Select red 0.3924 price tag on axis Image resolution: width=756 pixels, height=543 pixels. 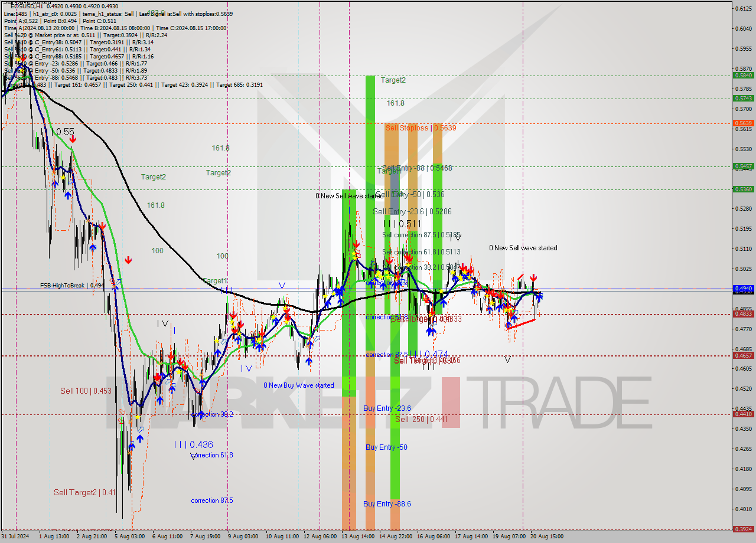coord(743,529)
